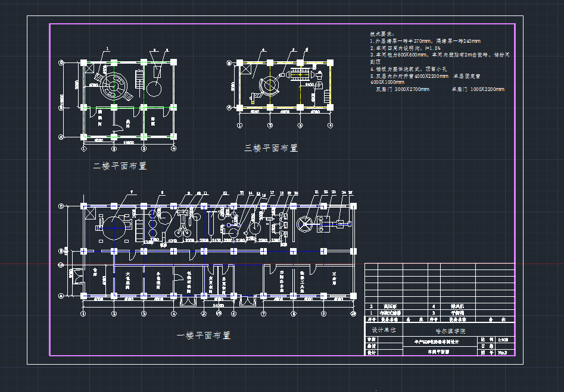The height and width of the screenshot is (392, 564).
Task: Click the circular equipment on third floor plan
Action: (269, 86)
